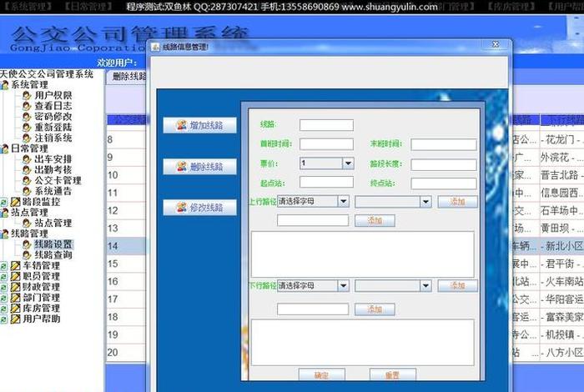Click the 财政管理 folder icon
584x392 pixels.
click(15, 287)
